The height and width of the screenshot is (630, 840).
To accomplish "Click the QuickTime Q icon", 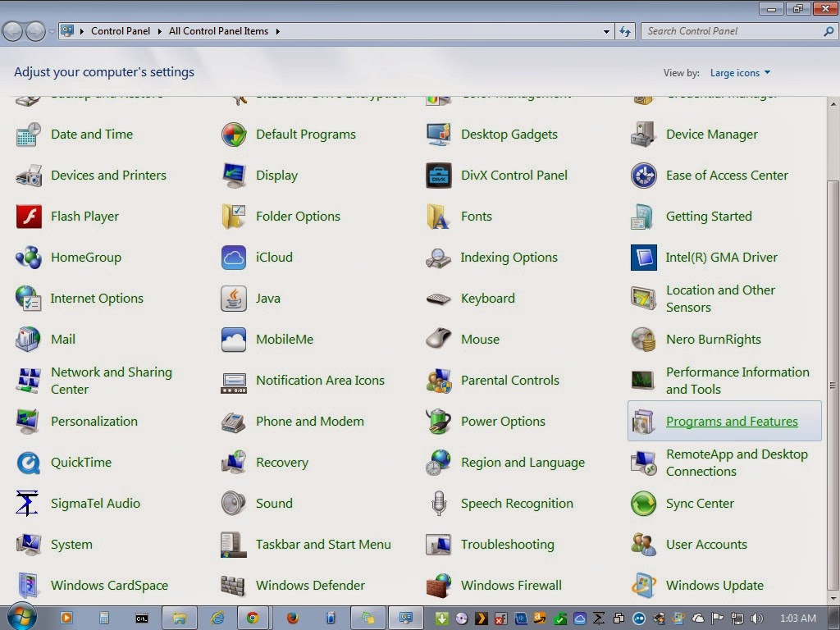I will (29, 463).
